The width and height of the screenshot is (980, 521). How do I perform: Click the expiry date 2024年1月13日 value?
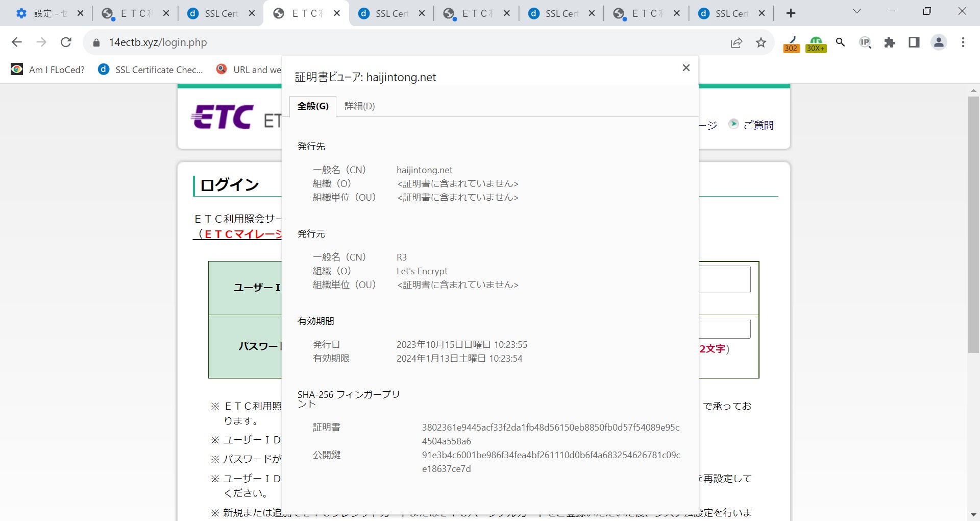click(459, 359)
